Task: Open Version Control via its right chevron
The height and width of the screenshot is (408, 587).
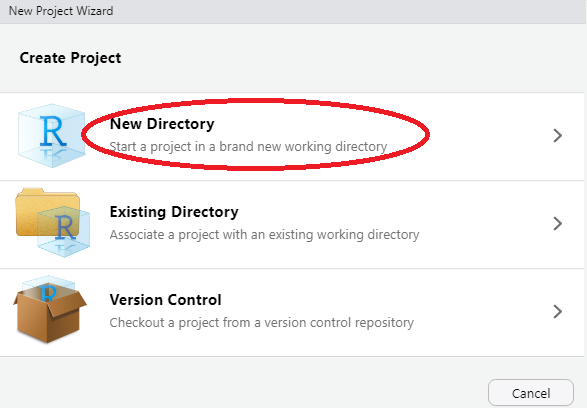Action: pos(557,311)
